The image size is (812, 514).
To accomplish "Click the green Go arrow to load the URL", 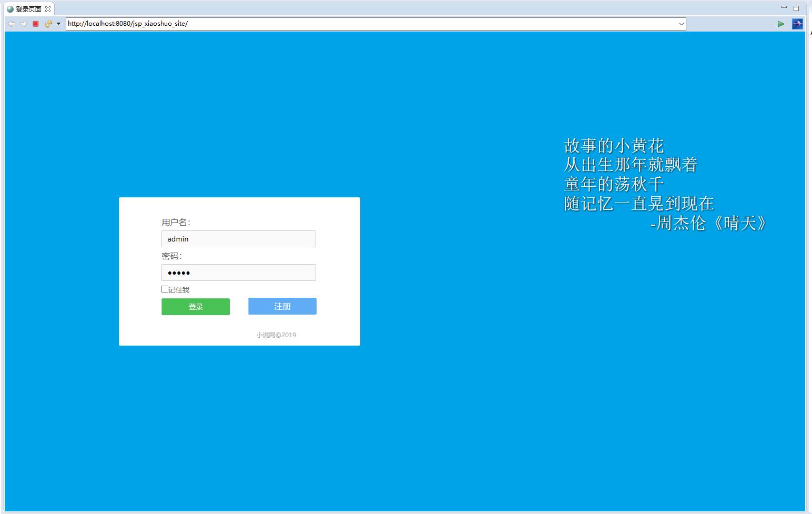I will tap(781, 24).
